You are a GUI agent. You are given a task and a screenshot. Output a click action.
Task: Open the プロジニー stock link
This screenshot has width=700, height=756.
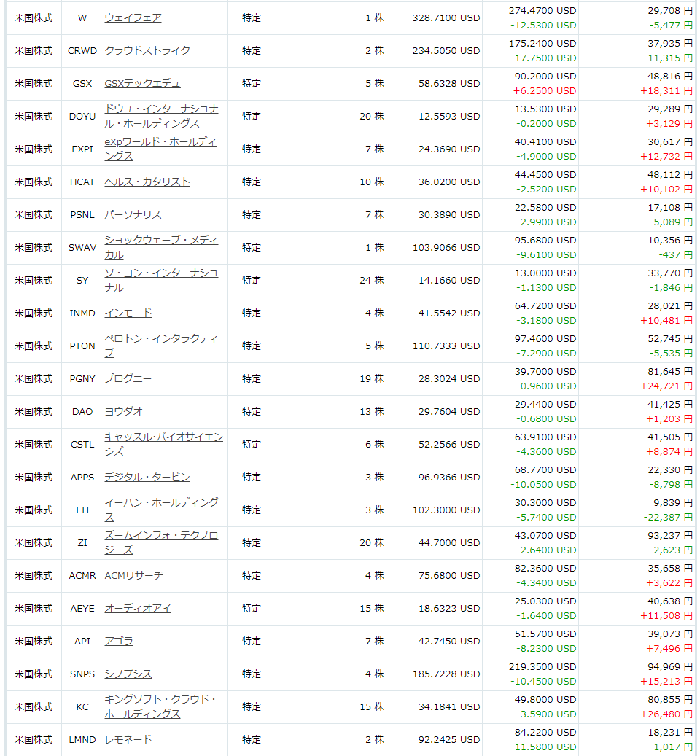point(128,378)
